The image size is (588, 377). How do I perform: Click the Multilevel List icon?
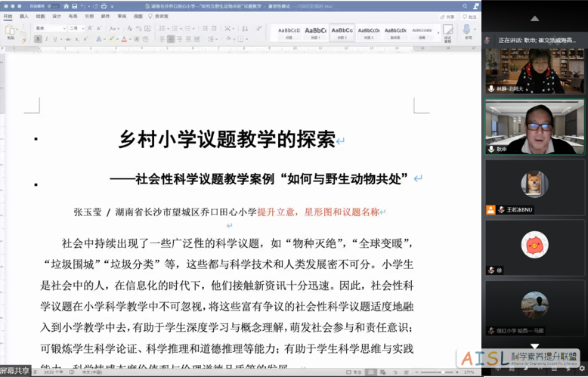pos(187,29)
